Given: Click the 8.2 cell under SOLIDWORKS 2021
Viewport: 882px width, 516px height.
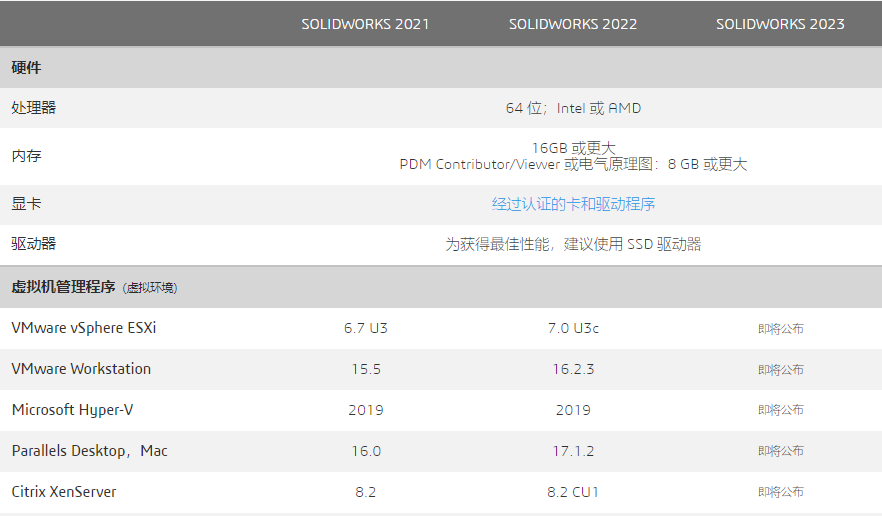Looking at the screenshot, I should tap(366, 492).
